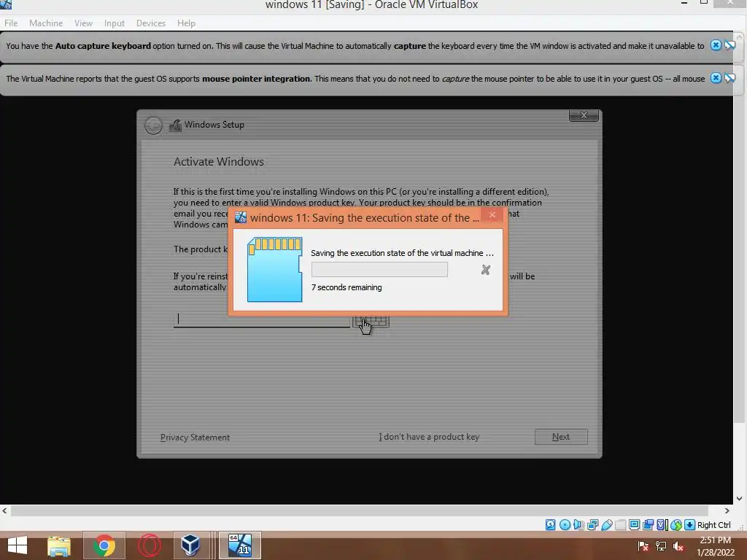Click the CPU virtualization status icon
This screenshot has width=747, height=560.
(x=662, y=525)
